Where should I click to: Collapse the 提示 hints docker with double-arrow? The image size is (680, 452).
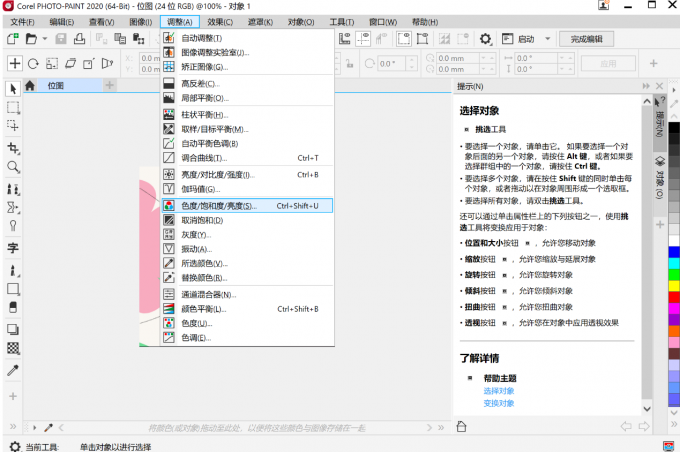tap(643, 86)
